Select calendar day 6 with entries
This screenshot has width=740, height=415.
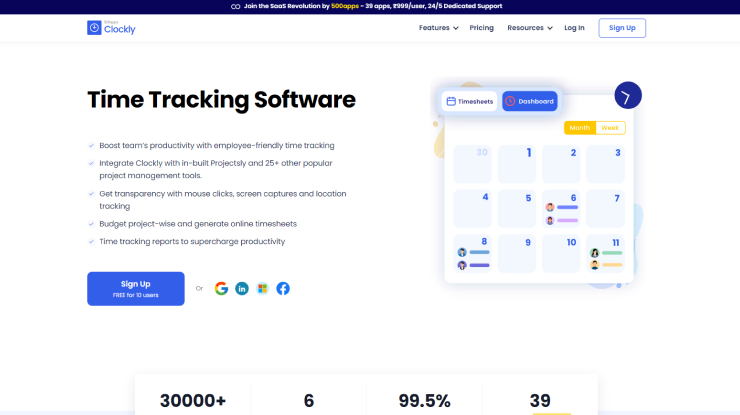(x=561, y=209)
